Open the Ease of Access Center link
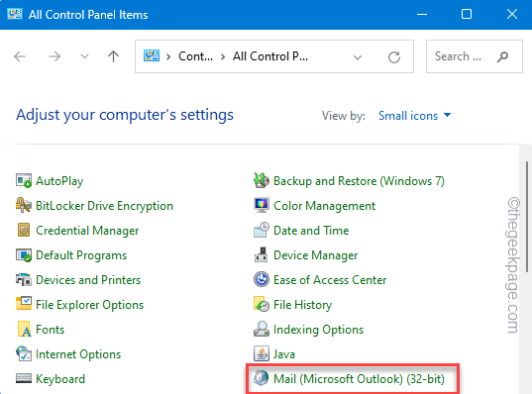The height and width of the screenshot is (394, 532). [x=330, y=280]
